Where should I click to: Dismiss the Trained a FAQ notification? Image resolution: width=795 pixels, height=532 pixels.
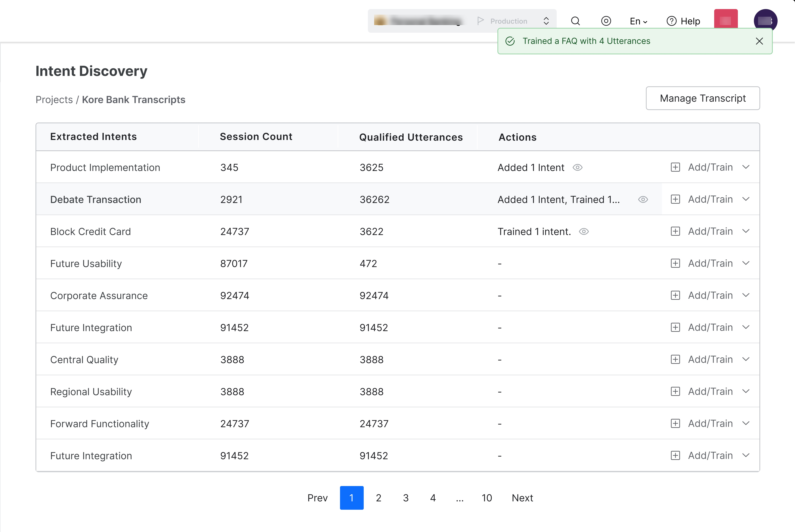(x=759, y=41)
